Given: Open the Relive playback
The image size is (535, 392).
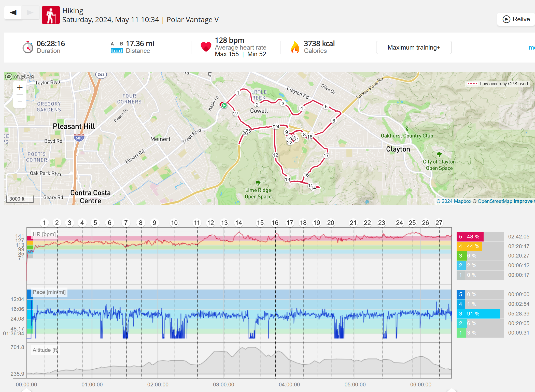Looking at the screenshot, I should (x=516, y=19).
